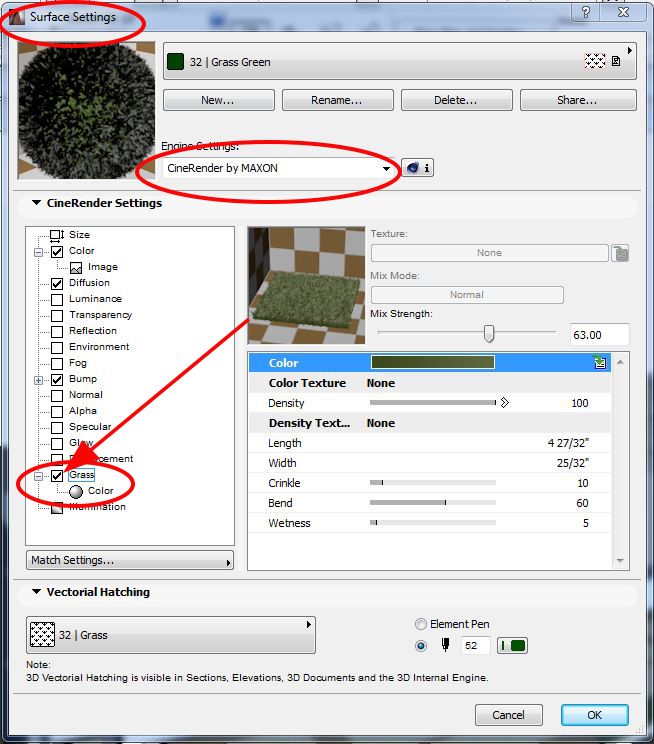Click the New... button
The width and height of the screenshot is (654, 744).
219,100
